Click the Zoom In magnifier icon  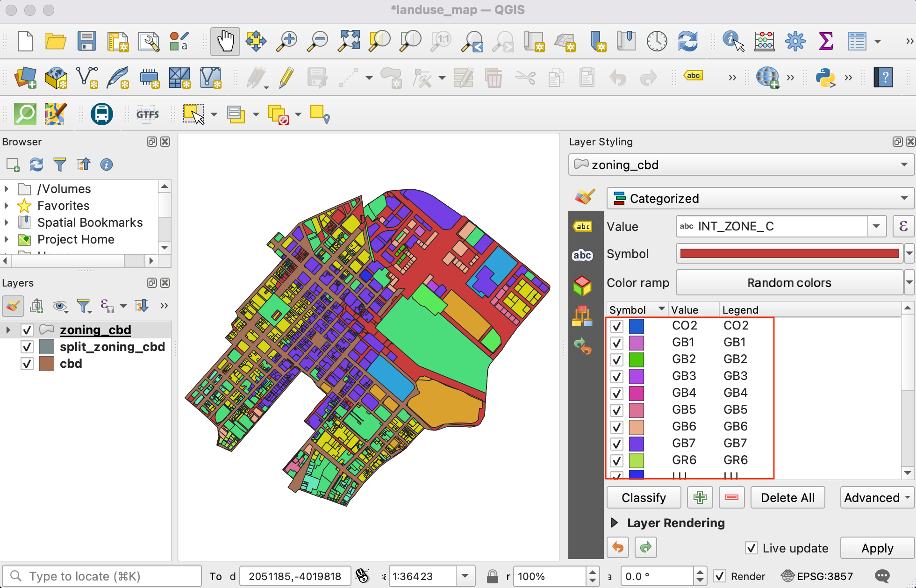pyautogui.click(x=286, y=42)
